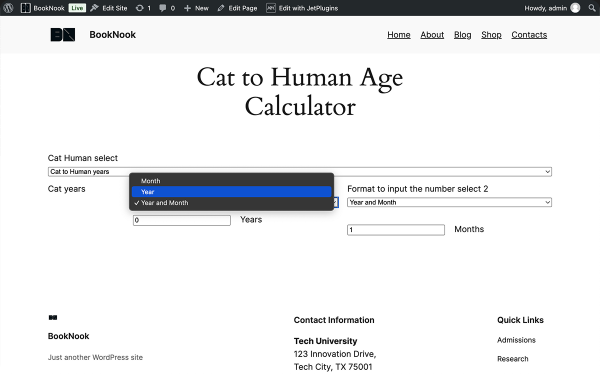This screenshot has height=375, width=600.
Task: Choose the Month option
Action: tap(232, 181)
